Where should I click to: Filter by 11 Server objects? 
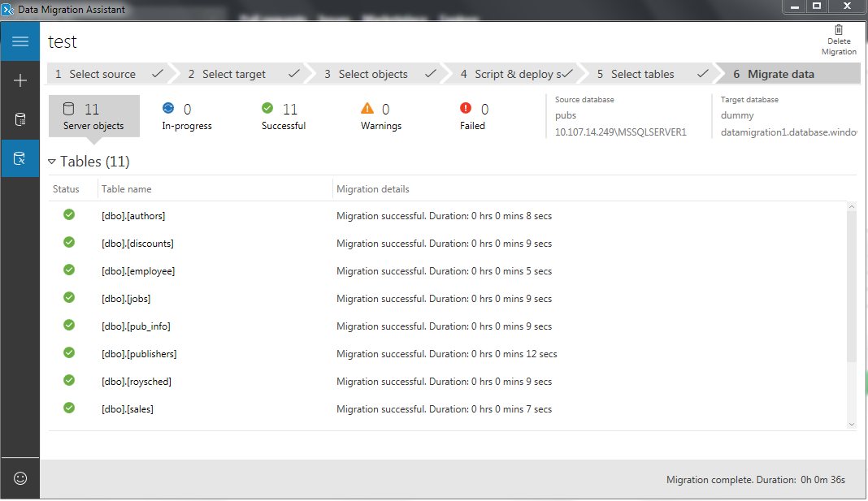click(x=93, y=116)
